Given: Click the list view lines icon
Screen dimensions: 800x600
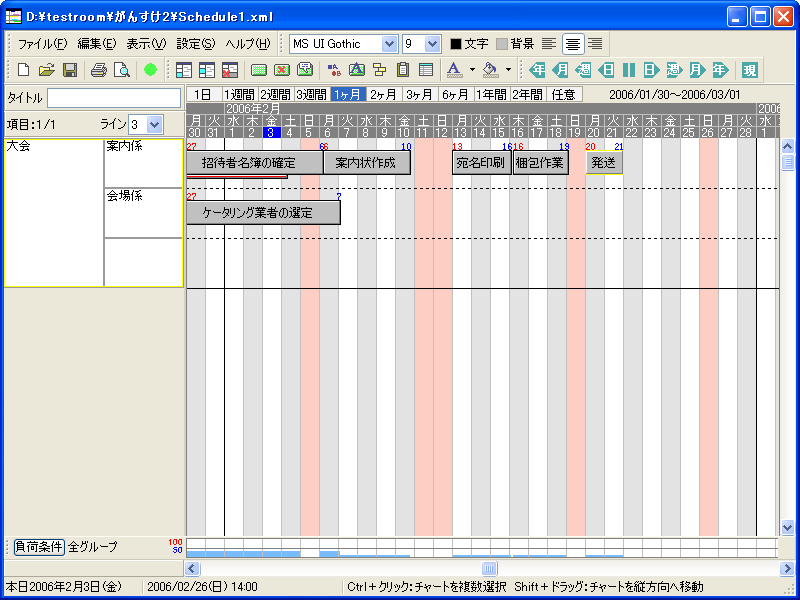Looking at the screenshot, I should pos(426,70).
